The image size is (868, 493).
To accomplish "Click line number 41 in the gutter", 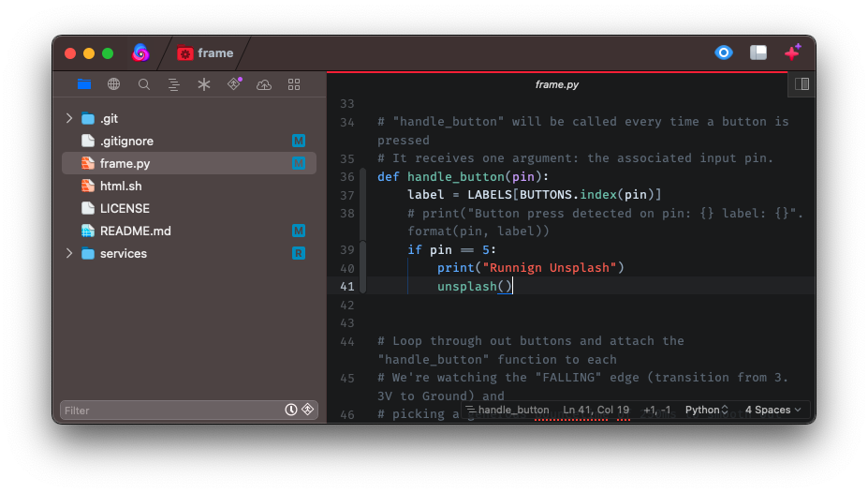I will pos(347,287).
